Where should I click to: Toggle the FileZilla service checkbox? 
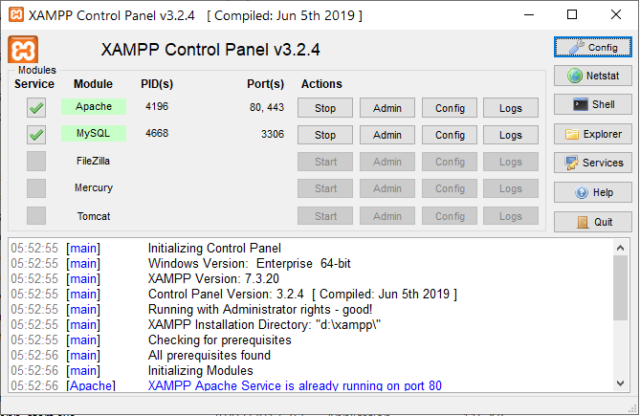click(36, 161)
